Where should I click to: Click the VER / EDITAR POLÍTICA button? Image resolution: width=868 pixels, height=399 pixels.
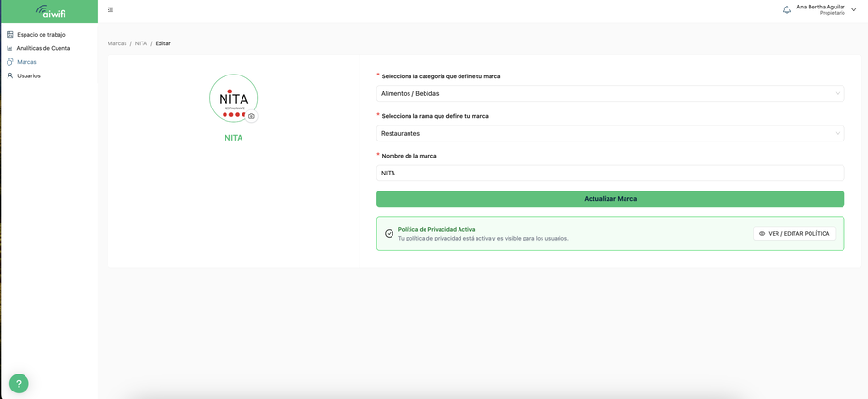pos(794,234)
